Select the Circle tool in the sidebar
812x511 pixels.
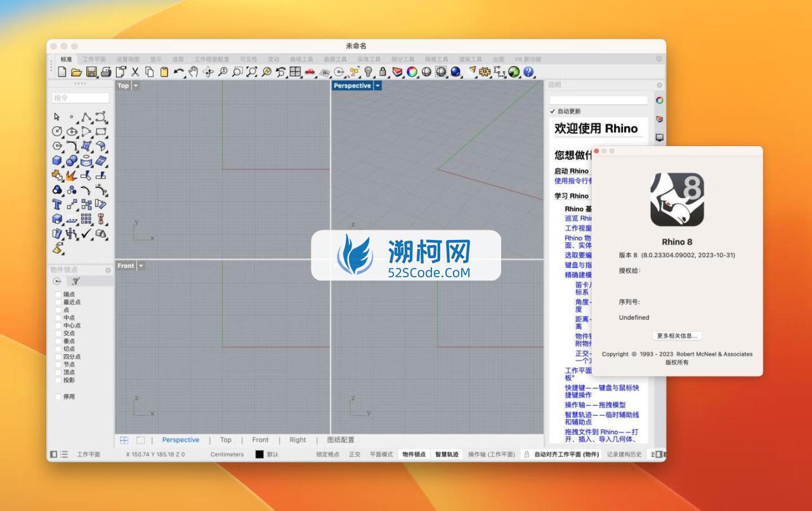(56, 131)
